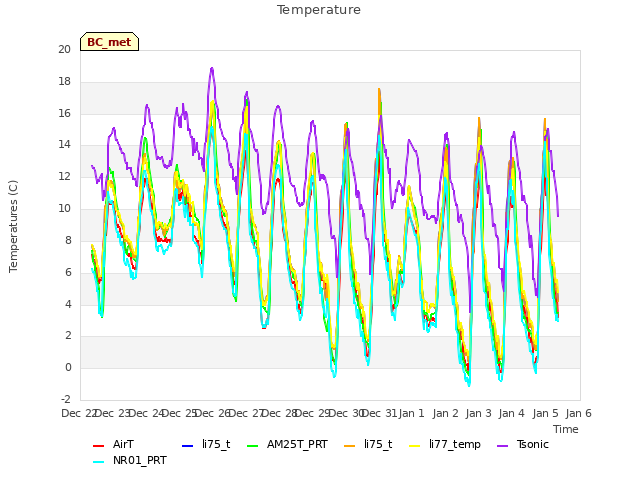Viewport: 640px width, 480px height.
Task: Click the BC_met annotation label
Action: tap(109, 42)
